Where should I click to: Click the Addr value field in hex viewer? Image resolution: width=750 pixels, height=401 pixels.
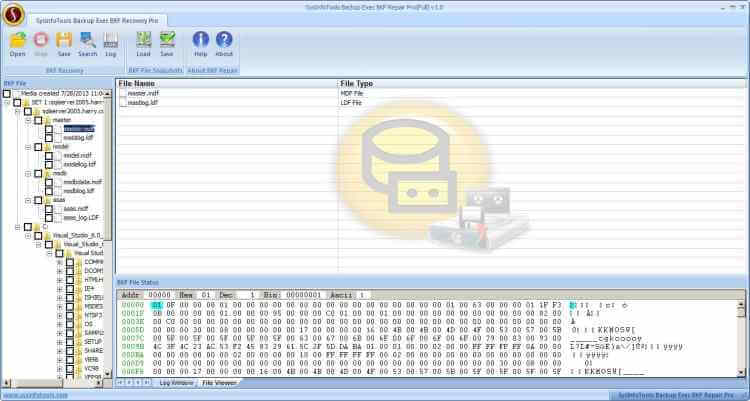[x=159, y=295]
